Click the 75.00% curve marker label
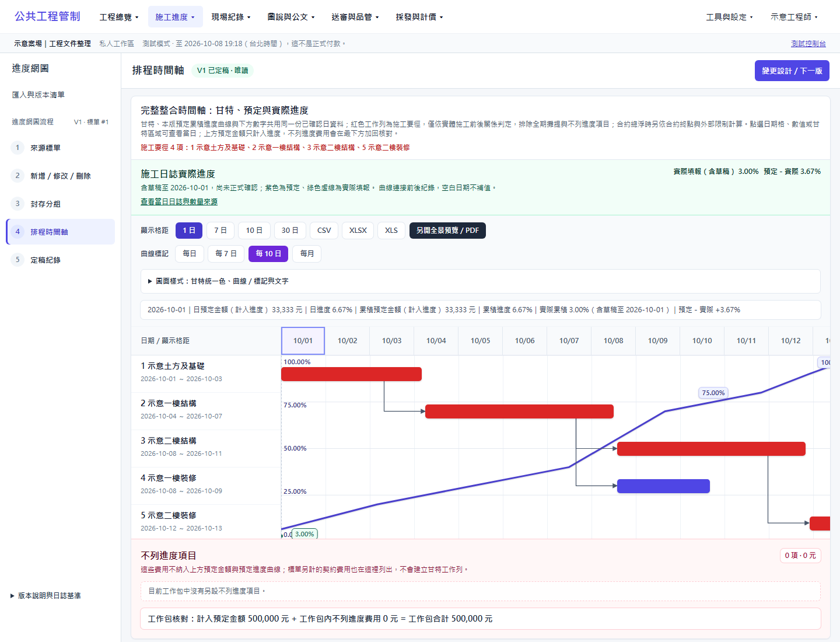This screenshot has height=642, width=840. coord(713,393)
